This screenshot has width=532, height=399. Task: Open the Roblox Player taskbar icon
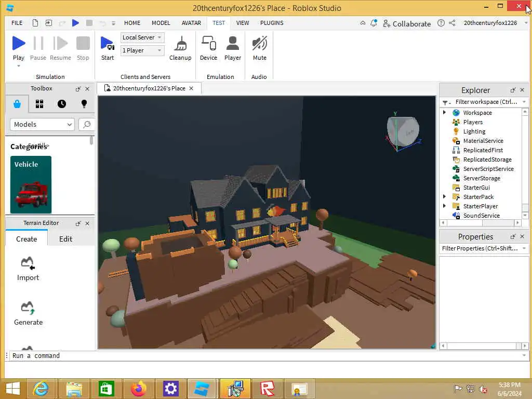(267, 389)
